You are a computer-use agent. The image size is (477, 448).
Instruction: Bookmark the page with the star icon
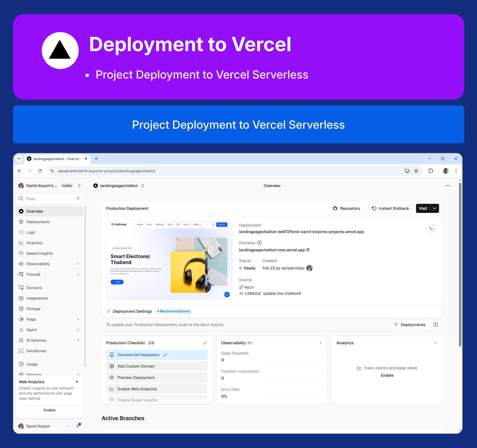coord(416,171)
